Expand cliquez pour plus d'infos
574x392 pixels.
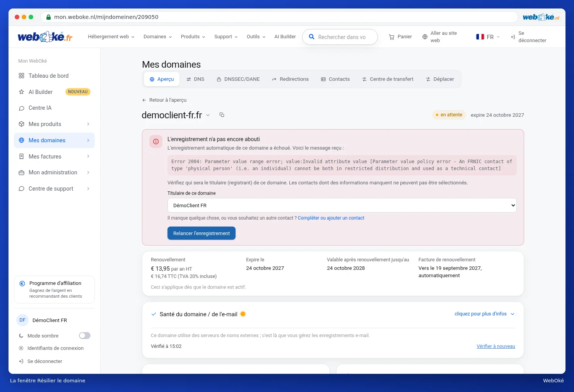485,314
